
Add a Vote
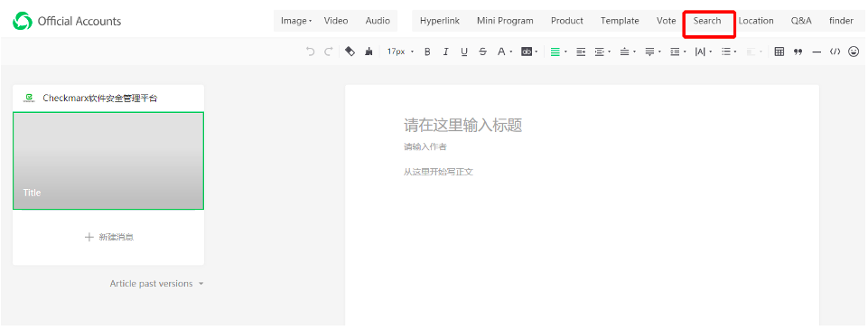666,21
